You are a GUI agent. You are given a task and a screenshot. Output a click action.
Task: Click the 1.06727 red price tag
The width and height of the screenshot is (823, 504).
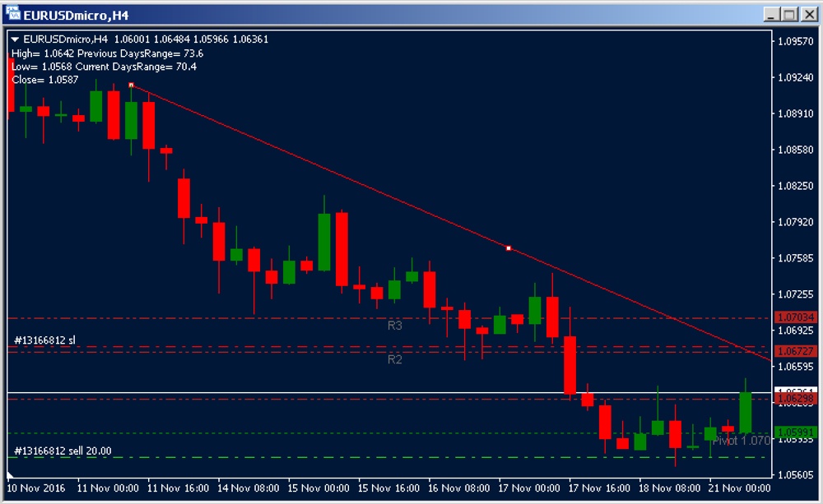[795, 350]
